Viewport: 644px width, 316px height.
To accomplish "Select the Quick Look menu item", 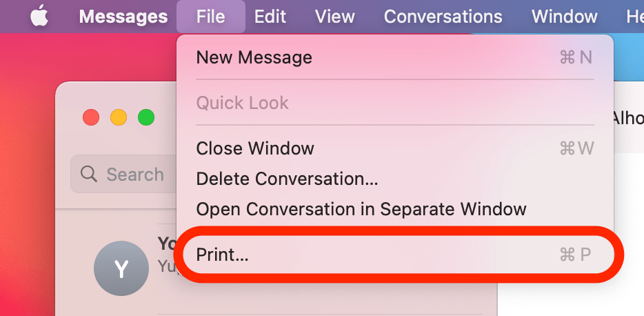I will click(243, 103).
